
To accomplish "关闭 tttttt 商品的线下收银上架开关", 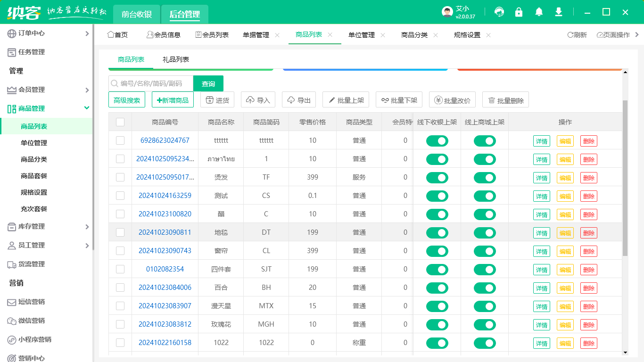I will pyautogui.click(x=437, y=140).
